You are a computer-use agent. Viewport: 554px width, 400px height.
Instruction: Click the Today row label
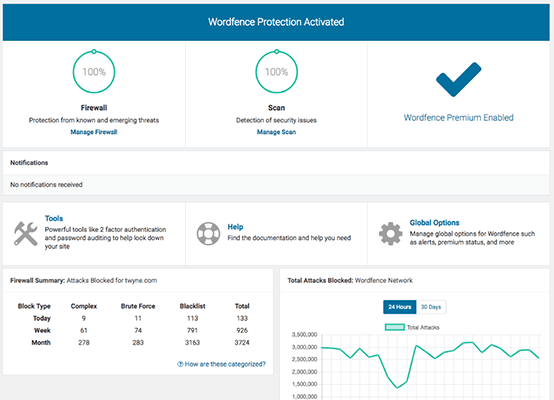42,318
